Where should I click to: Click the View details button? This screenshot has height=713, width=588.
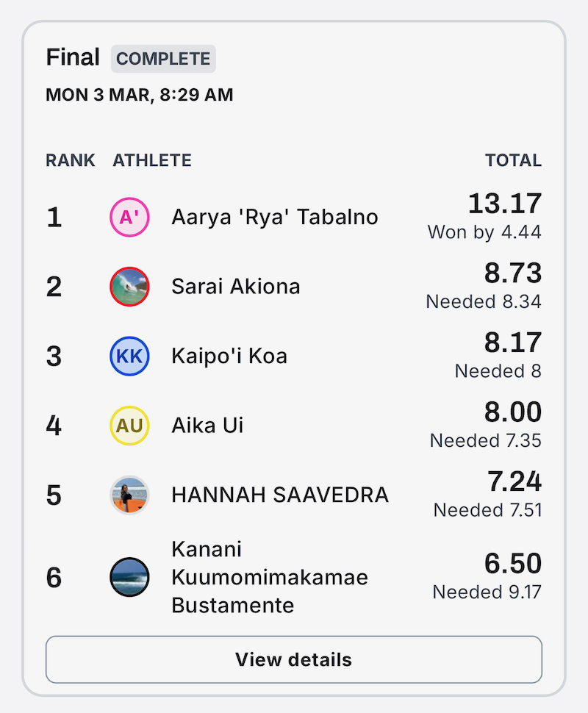(x=294, y=659)
